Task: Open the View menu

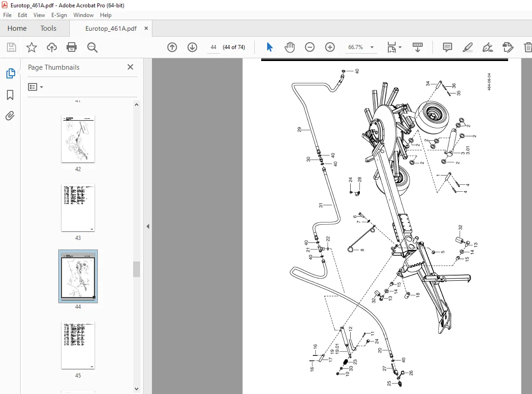Action: pos(39,15)
